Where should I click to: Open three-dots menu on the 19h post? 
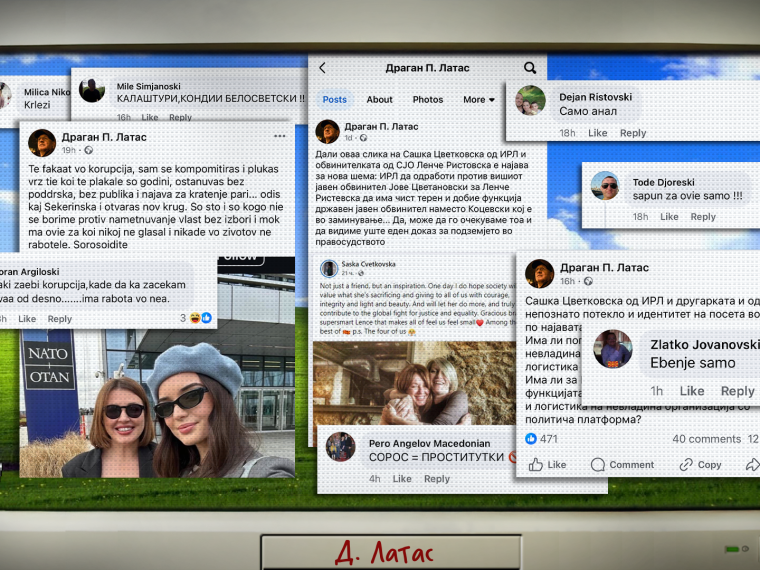tap(280, 136)
